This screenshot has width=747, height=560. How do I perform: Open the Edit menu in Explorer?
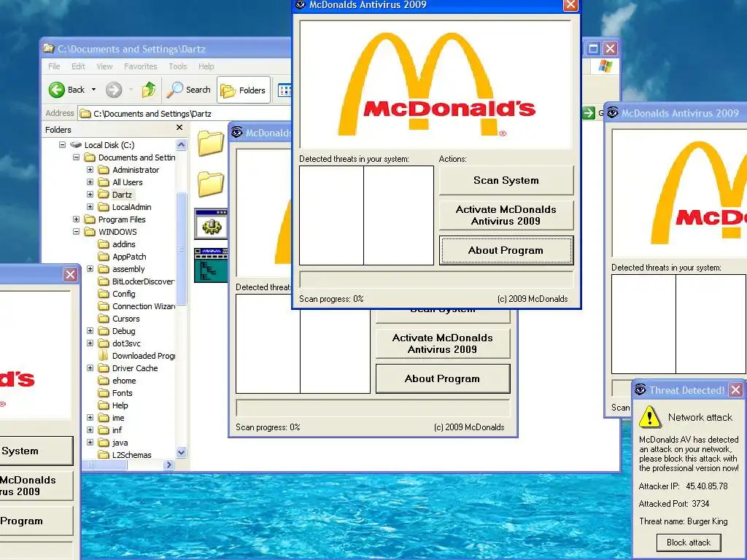click(x=78, y=66)
